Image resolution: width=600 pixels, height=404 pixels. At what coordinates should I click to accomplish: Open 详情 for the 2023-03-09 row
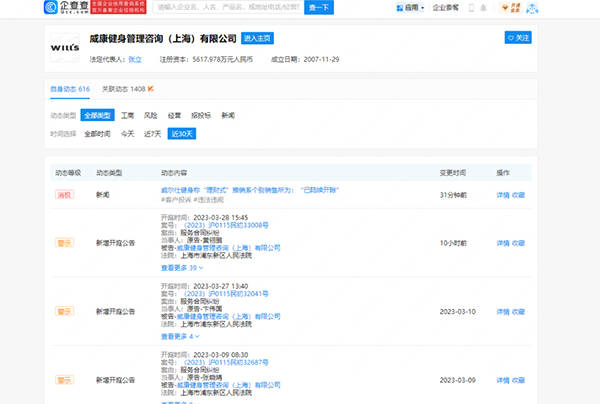pyautogui.click(x=503, y=380)
